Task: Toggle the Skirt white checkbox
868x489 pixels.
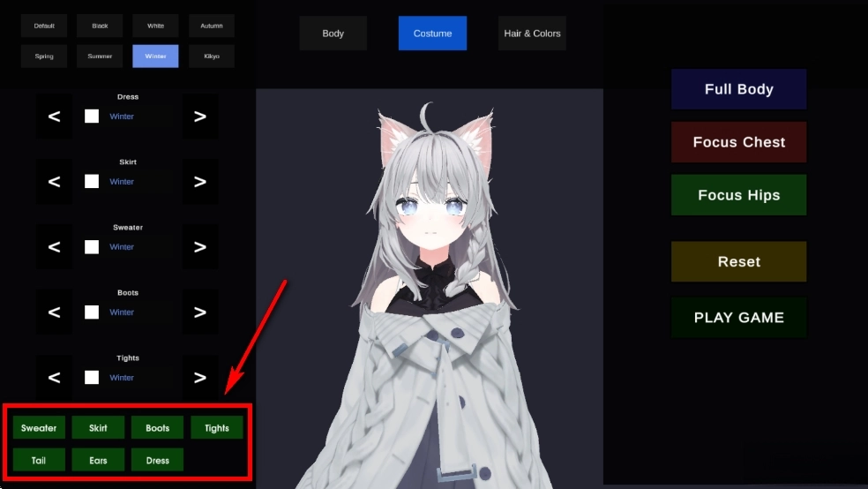Action: point(92,182)
